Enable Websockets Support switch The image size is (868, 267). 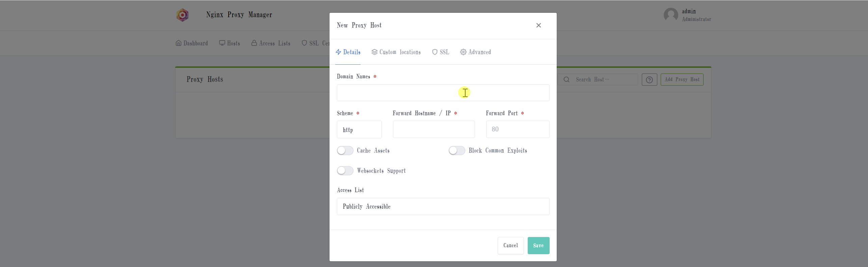pyautogui.click(x=345, y=171)
